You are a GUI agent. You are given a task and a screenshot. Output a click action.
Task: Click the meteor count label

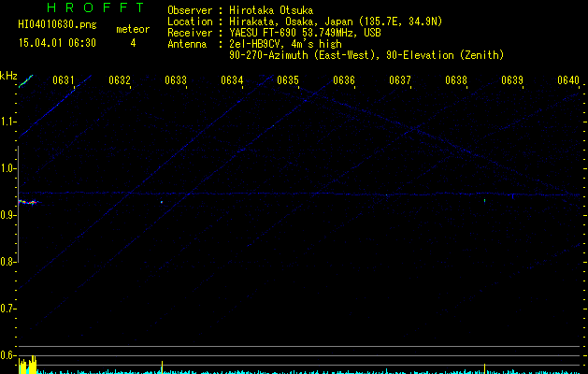coord(133,29)
